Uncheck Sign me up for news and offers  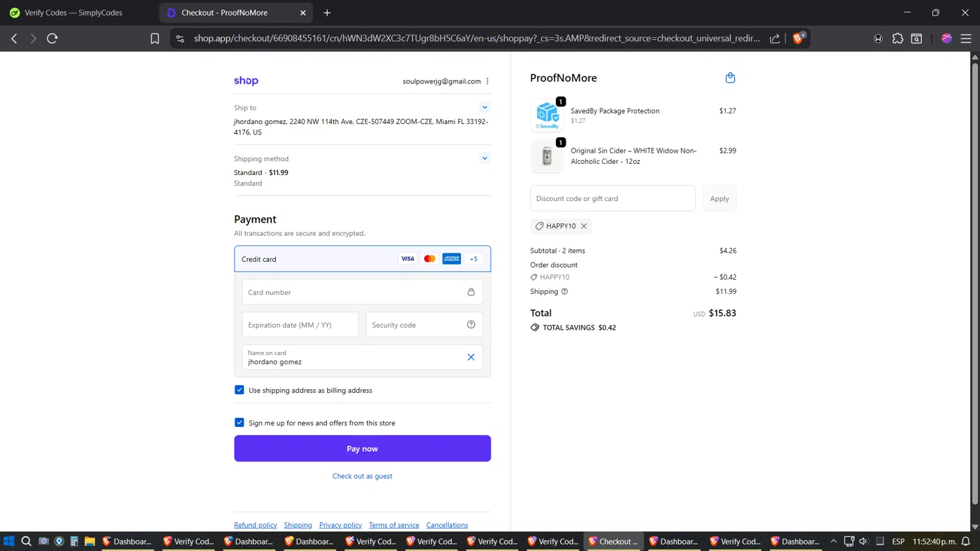tap(239, 422)
